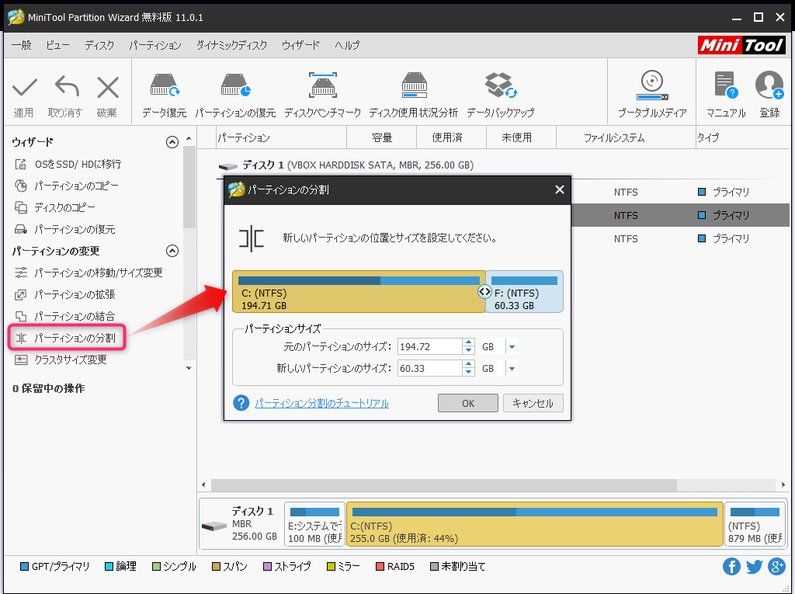The height and width of the screenshot is (594, 795).
Task: Open the Google+ icon
Action: tap(777, 566)
